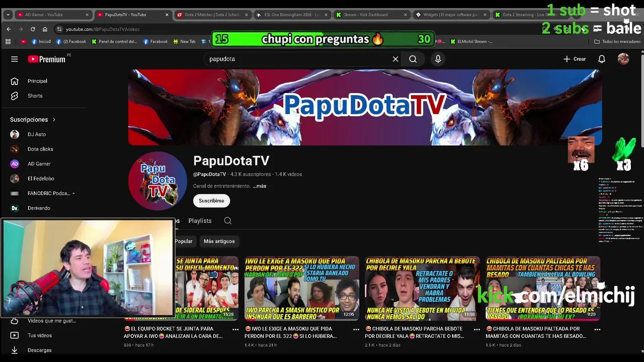Open the site info icon in address bar

59,29
